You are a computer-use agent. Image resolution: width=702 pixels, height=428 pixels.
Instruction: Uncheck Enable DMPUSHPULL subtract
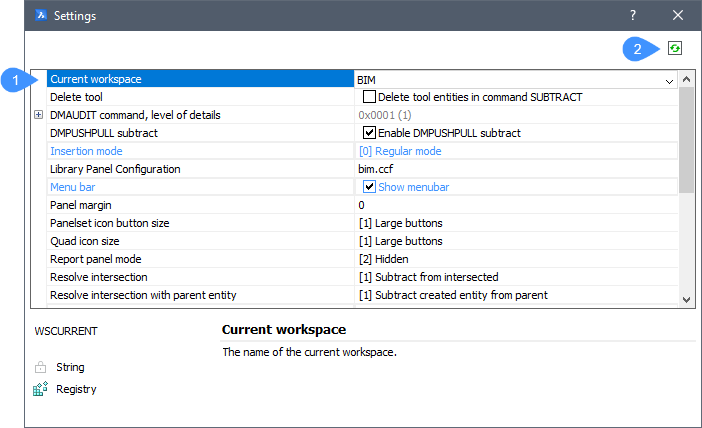tap(369, 133)
